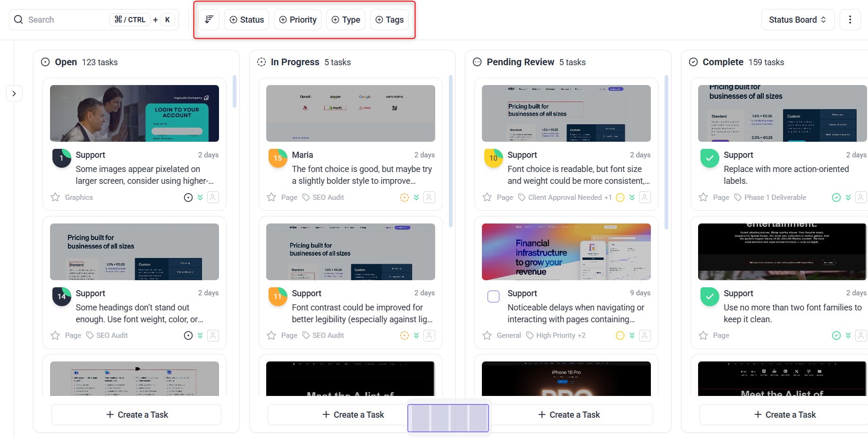
Task: Create a task in Pending Review column
Action: (569, 414)
